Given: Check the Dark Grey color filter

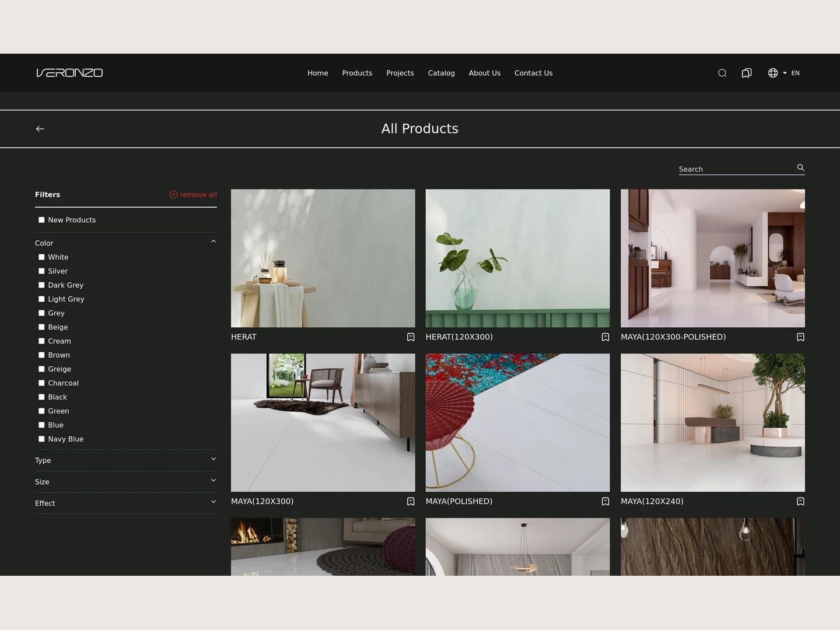Looking at the screenshot, I should click(x=41, y=285).
